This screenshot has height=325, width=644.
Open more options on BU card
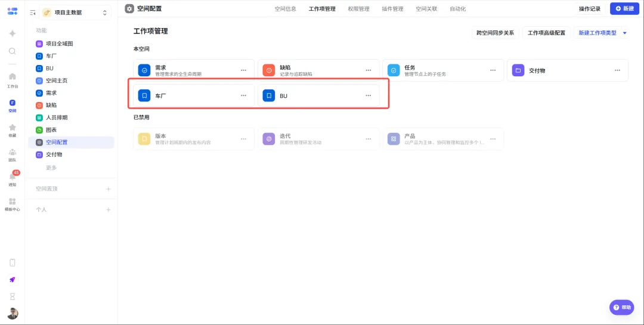(369, 96)
